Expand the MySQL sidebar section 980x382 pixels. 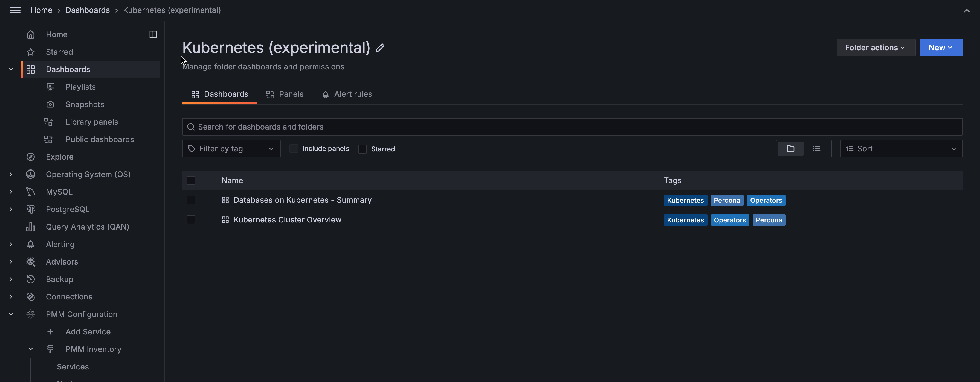coord(11,192)
